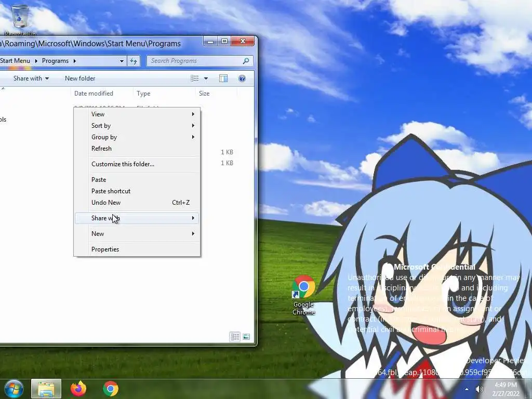Switch to details view icon at bottom
Viewport: 532px width, 399px height.
(x=235, y=337)
